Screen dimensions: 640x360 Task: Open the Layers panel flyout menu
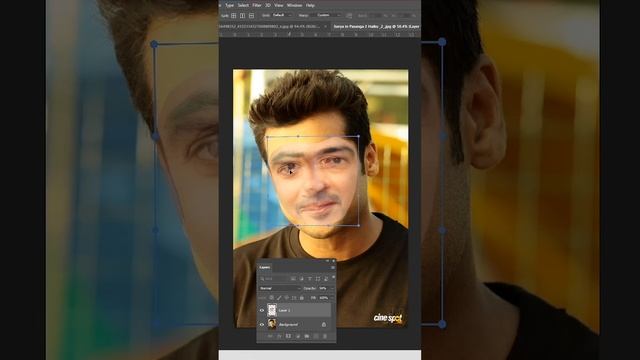[x=333, y=267]
